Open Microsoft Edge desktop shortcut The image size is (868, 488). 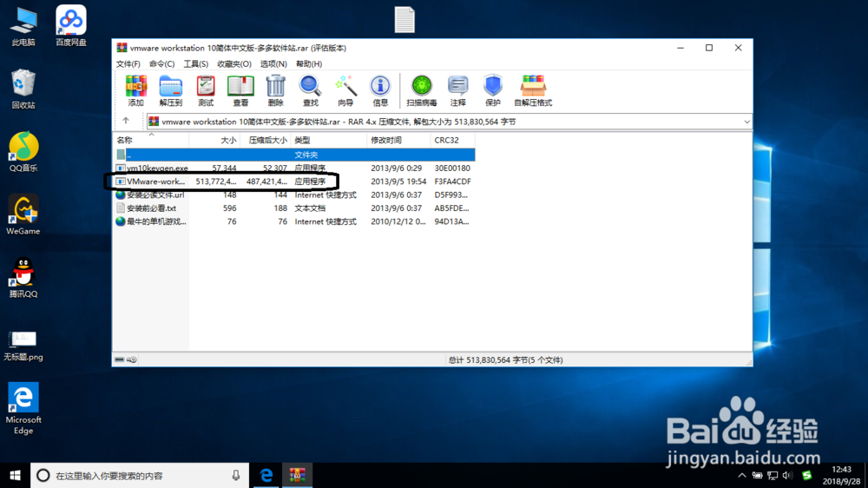tap(23, 409)
